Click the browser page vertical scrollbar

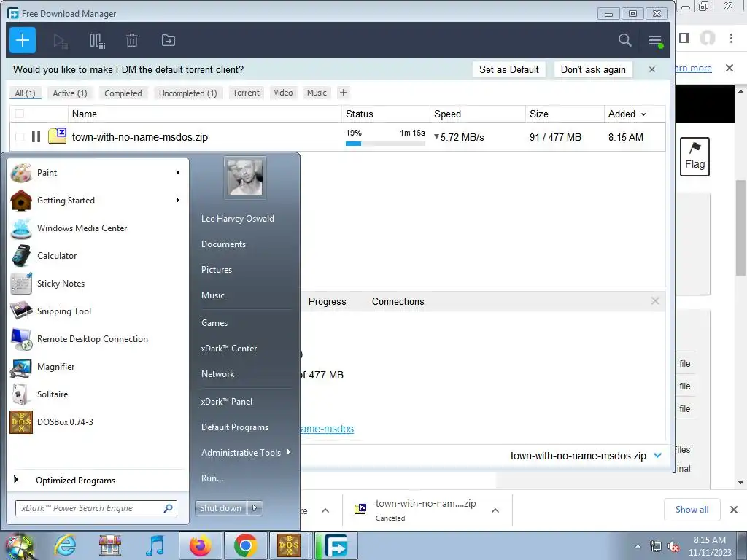740,227
